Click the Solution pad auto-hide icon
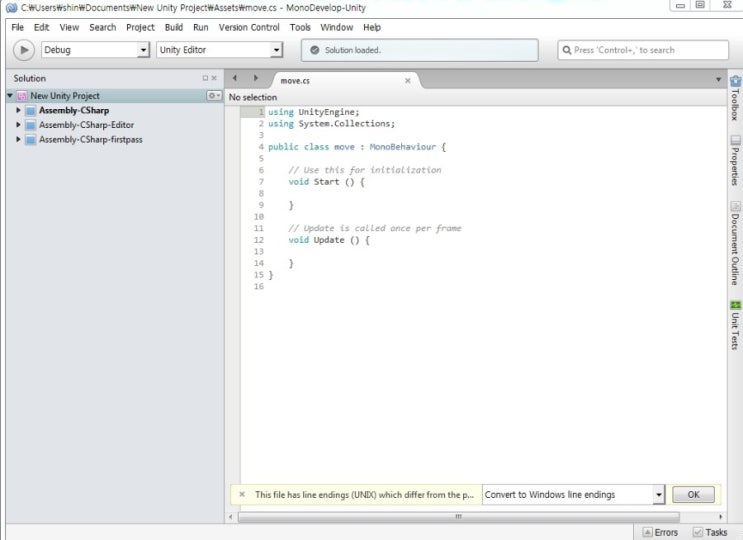 click(x=205, y=78)
